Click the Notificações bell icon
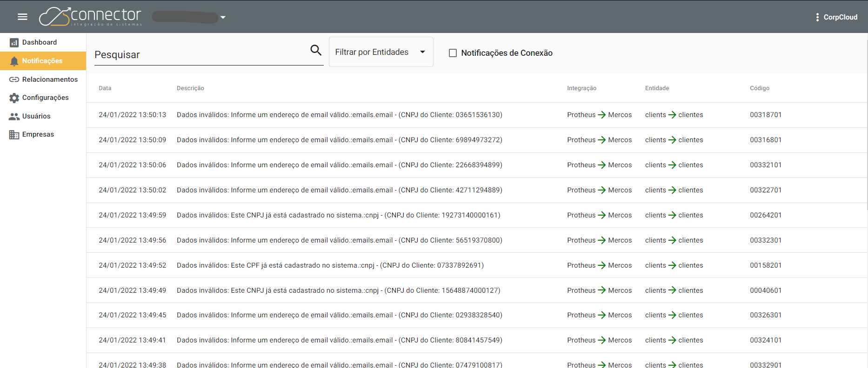 tap(14, 61)
